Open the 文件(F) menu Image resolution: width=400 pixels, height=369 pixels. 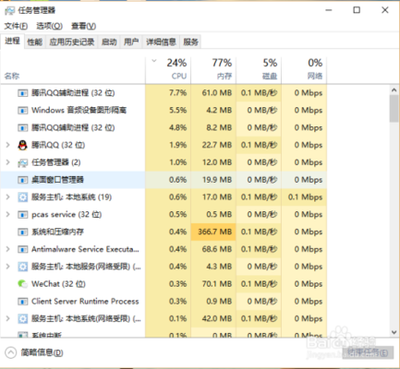16,26
